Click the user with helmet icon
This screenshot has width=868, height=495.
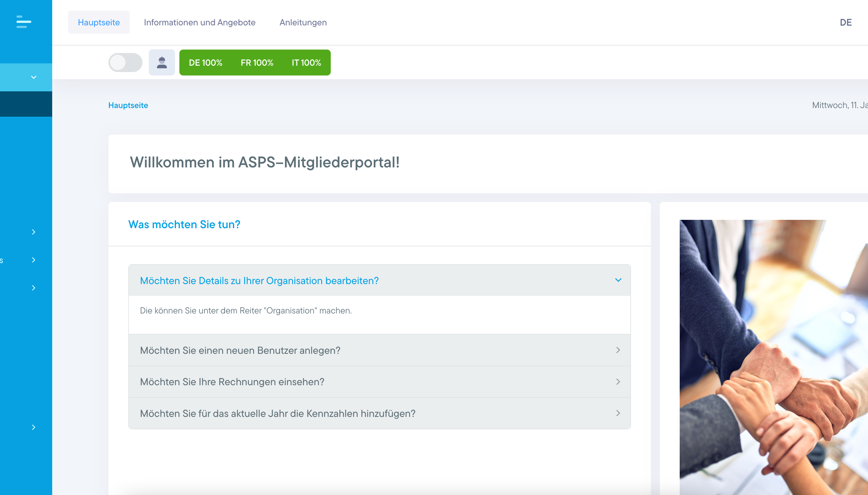[x=161, y=63]
